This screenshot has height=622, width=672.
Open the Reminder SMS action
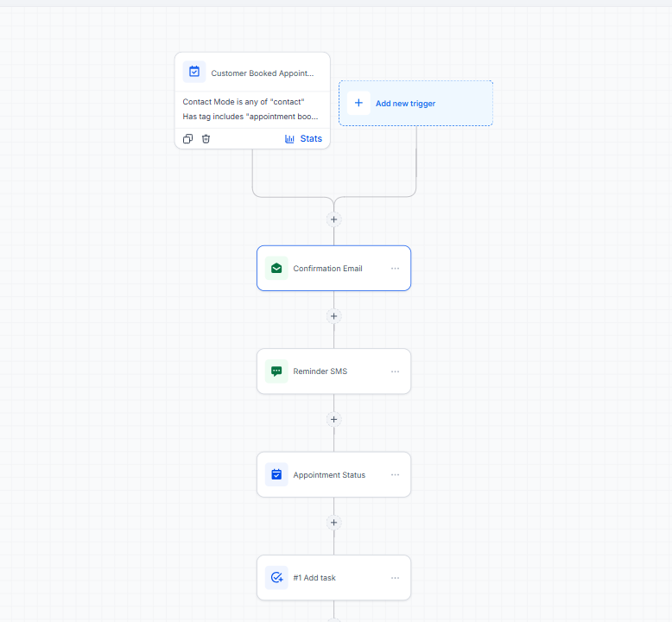[334, 371]
